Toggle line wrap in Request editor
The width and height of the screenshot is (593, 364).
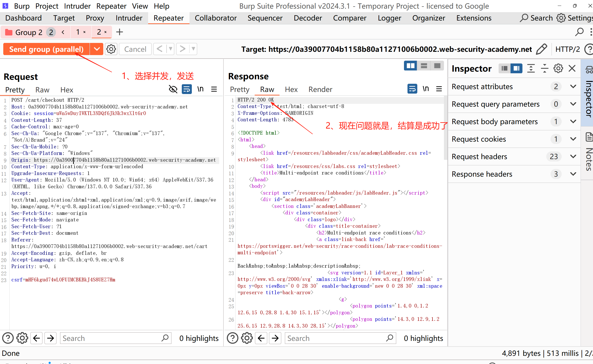pyautogui.click(x=187, y=89)
